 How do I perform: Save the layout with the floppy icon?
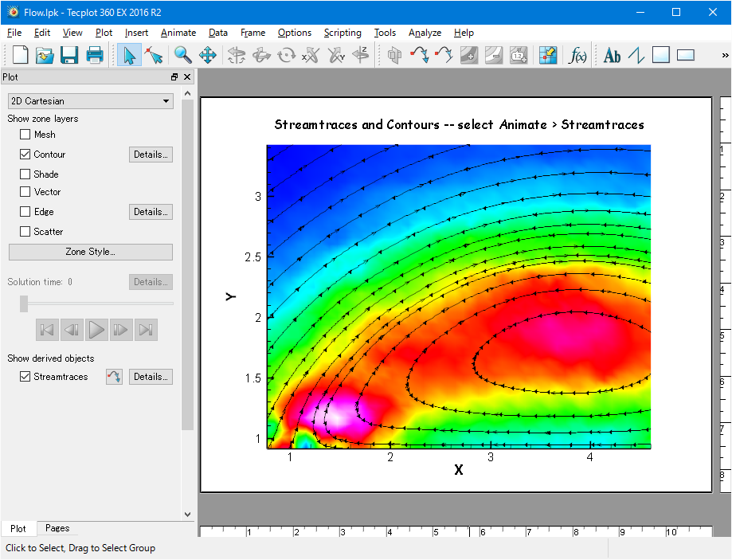pyautogui.click(x=69, y=55)
